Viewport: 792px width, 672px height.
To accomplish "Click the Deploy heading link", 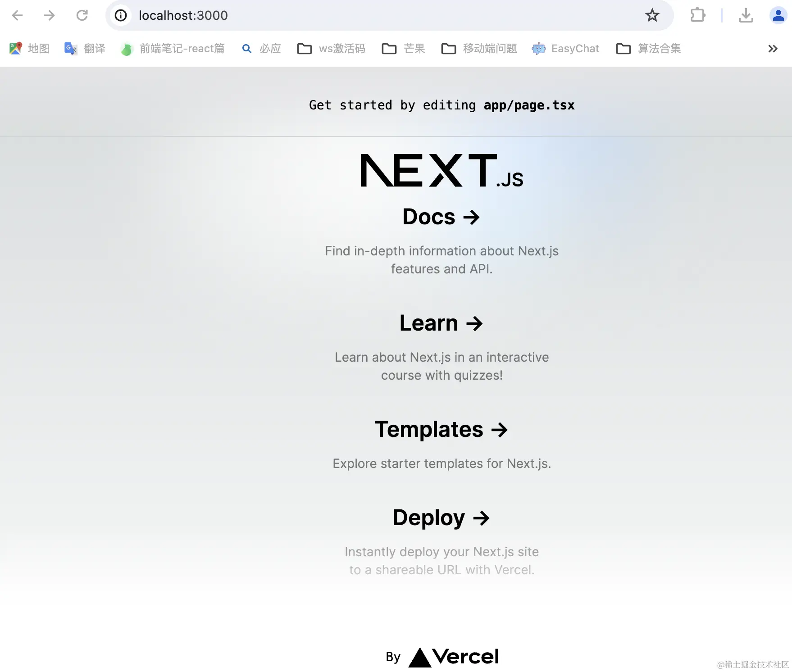I will click(442, 518).
